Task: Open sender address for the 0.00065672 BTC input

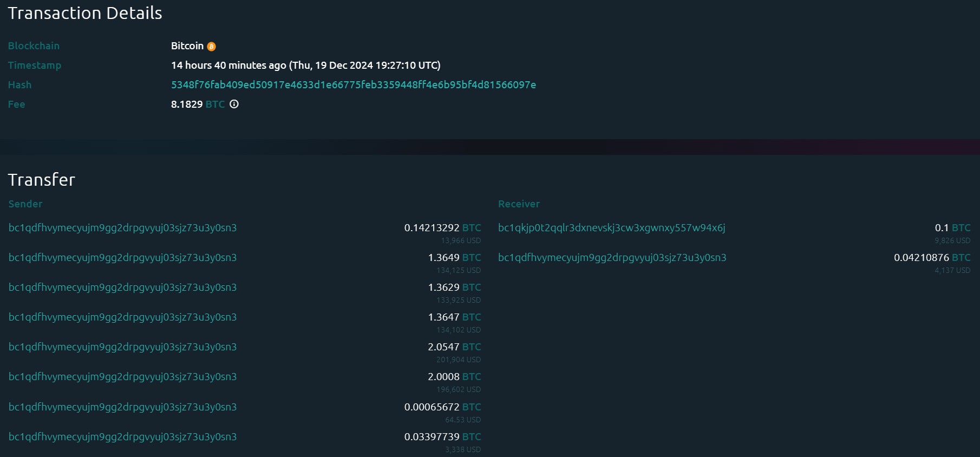Action: (x=122, y=407)
